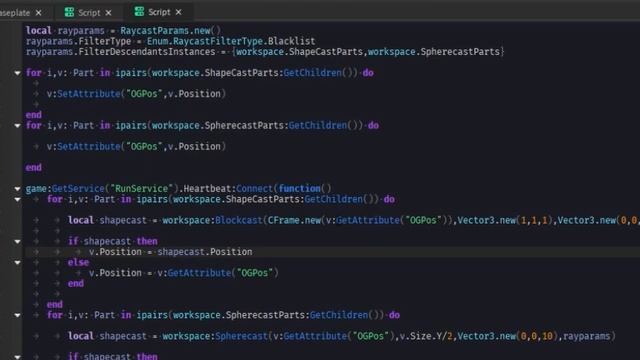Screen dimensions: 640x360
Task: Click 'workspace:Blockcast' call
Action: [x=212, y=220]
